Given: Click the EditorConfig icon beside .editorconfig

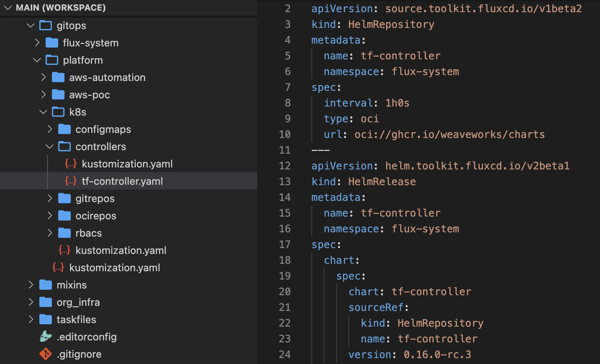Looking at the screenshot, I should click(46, 336).
